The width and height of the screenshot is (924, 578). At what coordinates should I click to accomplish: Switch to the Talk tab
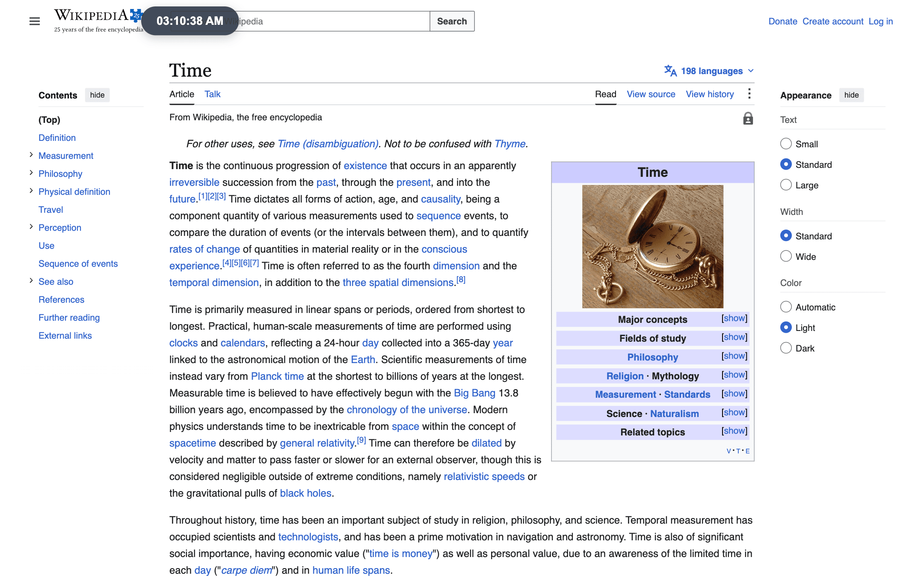pos(212,94)
